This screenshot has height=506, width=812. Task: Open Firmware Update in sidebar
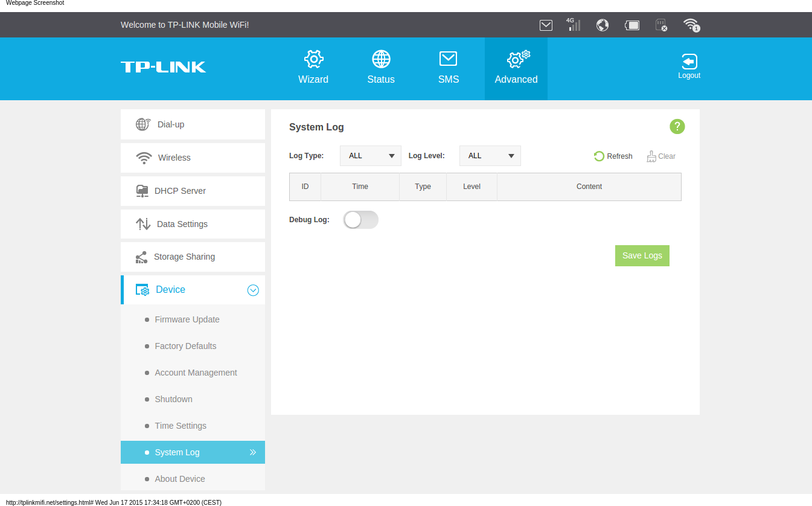pyautogui.click(x=187, y=319)
